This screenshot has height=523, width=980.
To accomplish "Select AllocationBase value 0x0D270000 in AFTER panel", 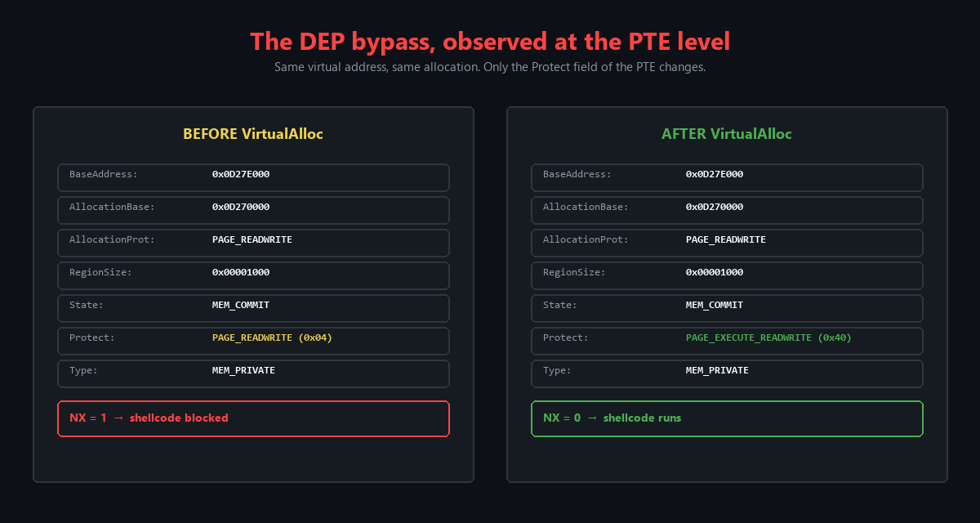I will pos(715,208).
